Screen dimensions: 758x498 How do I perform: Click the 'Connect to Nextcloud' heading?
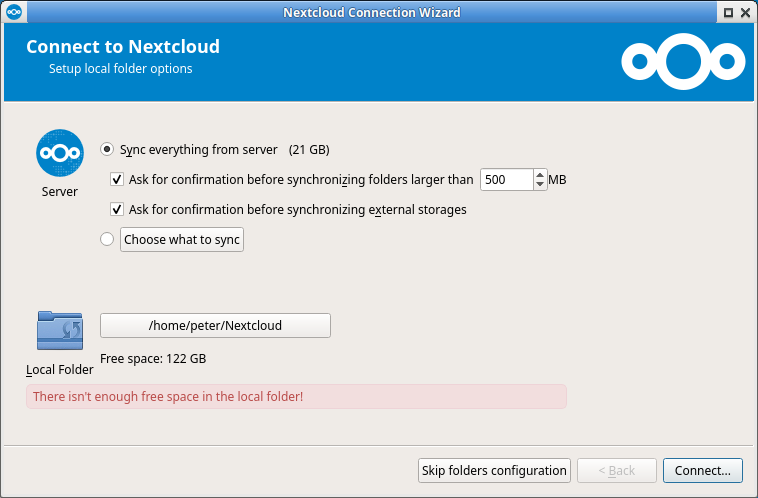[x=123, y=47]
